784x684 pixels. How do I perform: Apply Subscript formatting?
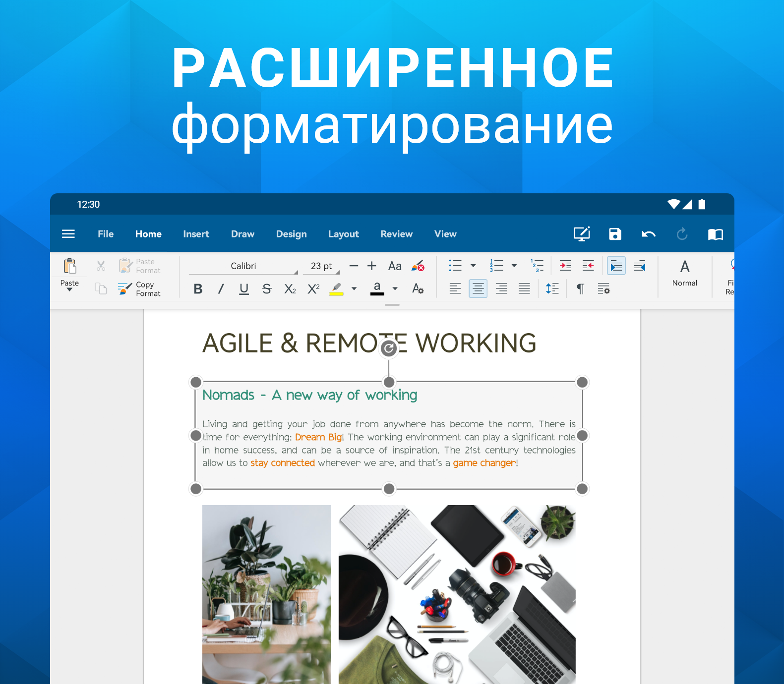290,289
